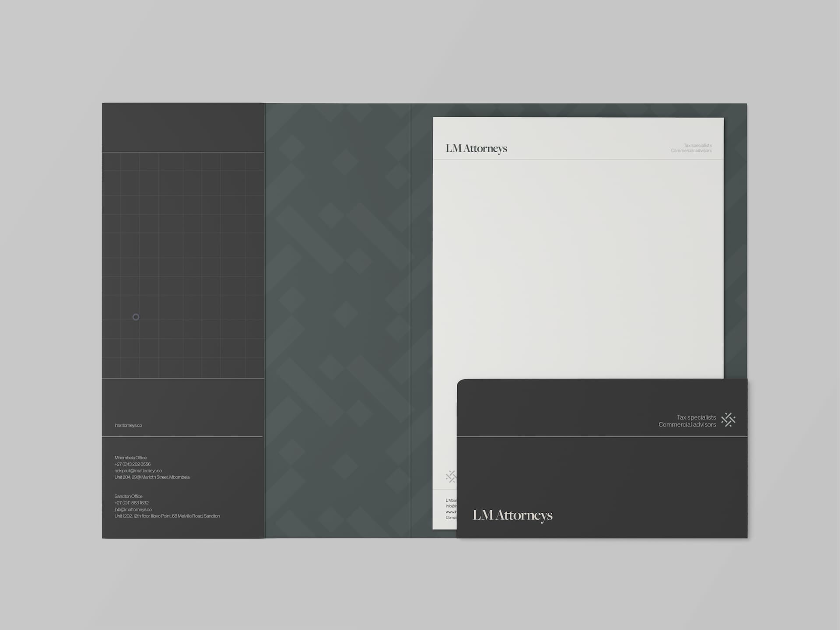Select the Mbombela Office heading
The width and height of the screenshot is (840, 630).
tap(130, 458)
